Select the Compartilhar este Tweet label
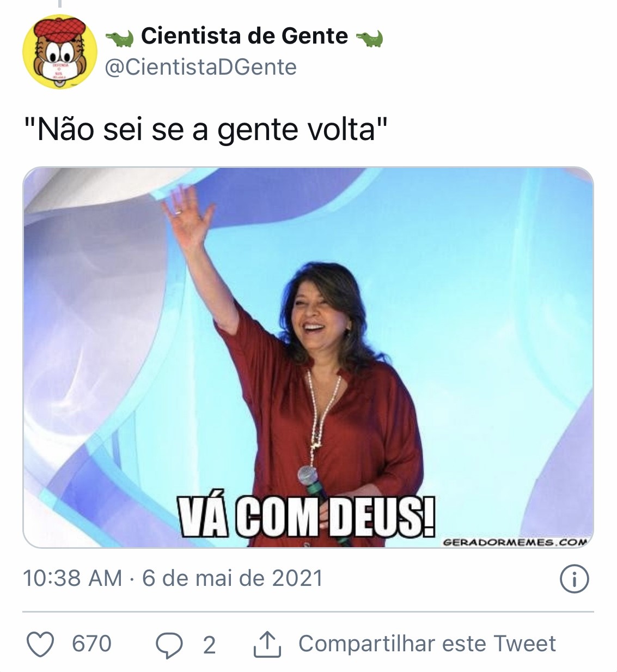Viewport: 617px width, 672px height. coord(427,644)
